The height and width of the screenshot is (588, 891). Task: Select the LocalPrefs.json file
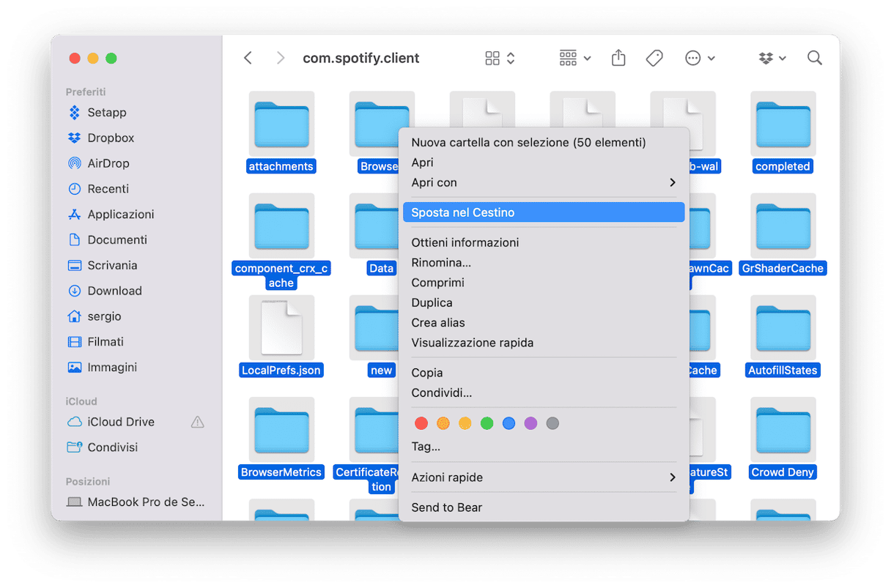point(281,336)
